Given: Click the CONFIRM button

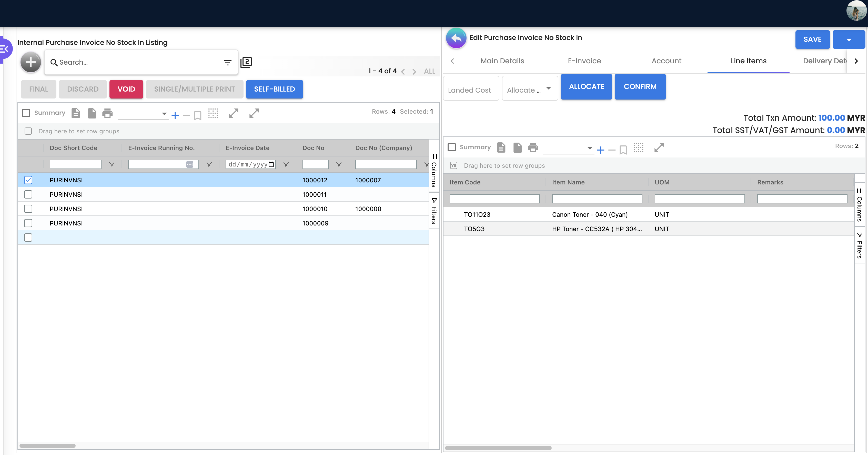Looking at the screenshot, I should 640,87.
